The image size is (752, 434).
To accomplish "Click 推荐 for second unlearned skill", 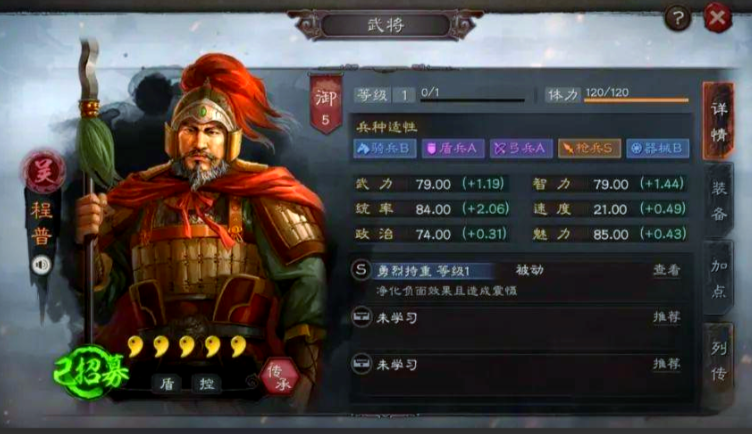I will coord(667,364).
